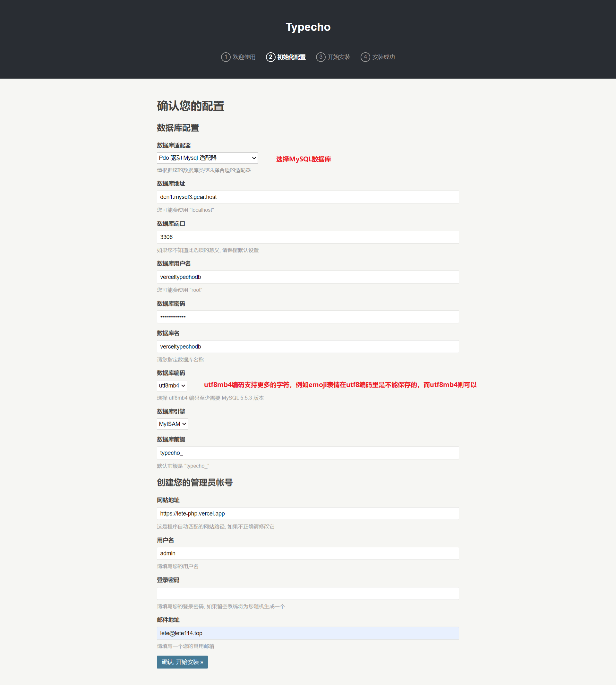This screenshot has height=685, width=616.
Task: Click the database password field
Action: pos(308,317)
